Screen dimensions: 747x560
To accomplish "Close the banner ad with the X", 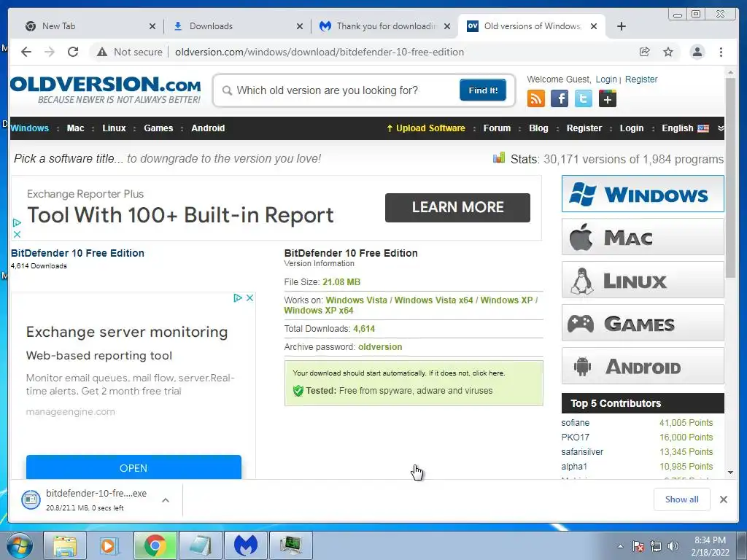I will tap(17, 234).
